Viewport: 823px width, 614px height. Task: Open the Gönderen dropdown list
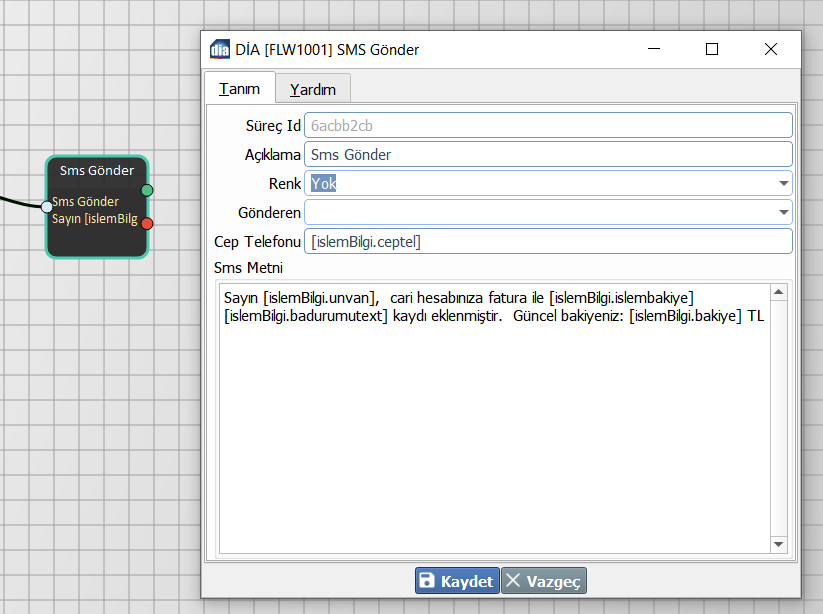coord(783,213)
